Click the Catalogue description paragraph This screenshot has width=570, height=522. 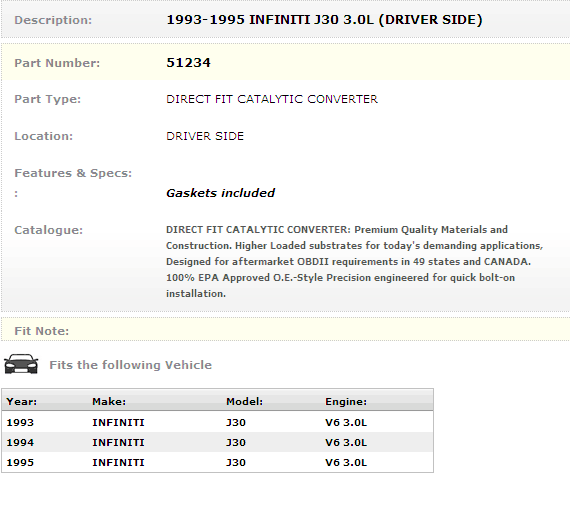click(x=354, y=261)
